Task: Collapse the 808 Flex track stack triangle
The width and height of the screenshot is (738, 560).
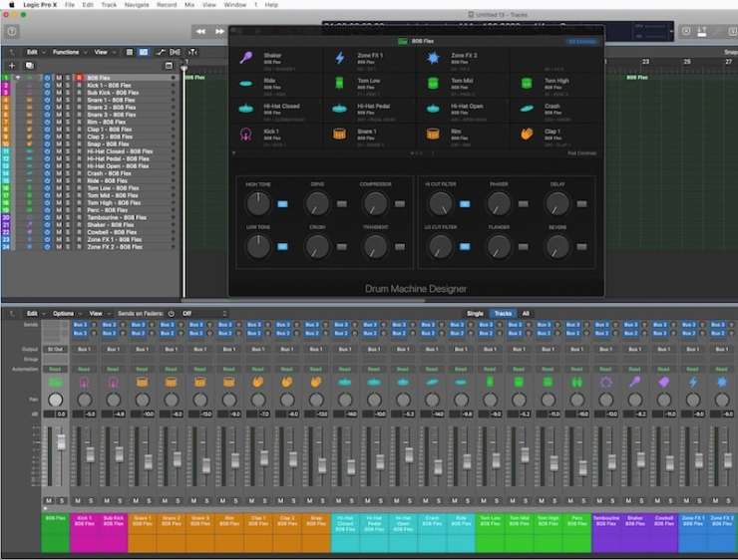Action: click(18, 78)
